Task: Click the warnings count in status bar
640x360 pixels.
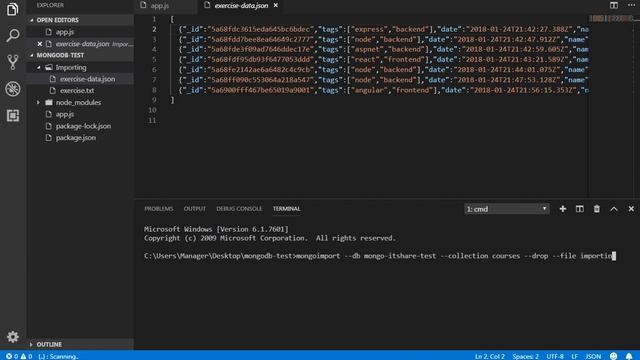Action: [26, 356]
